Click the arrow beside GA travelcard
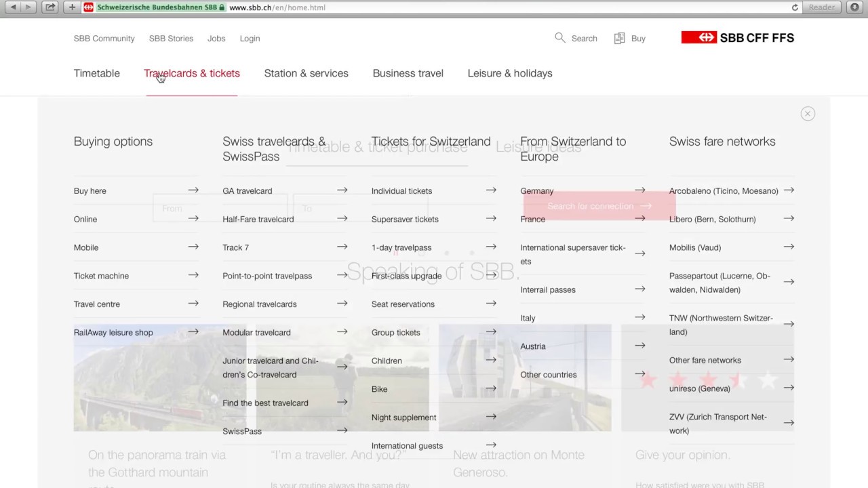868x488 pixels. (x=342, y=190)
